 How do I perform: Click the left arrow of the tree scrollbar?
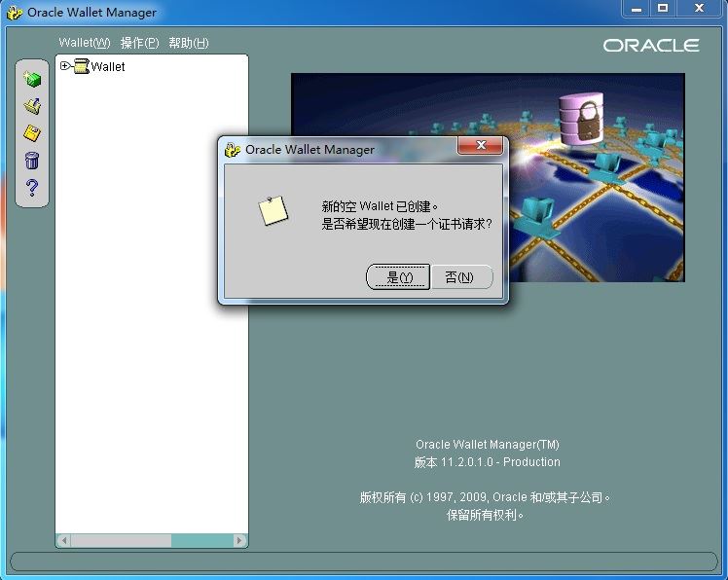point(64,540)
